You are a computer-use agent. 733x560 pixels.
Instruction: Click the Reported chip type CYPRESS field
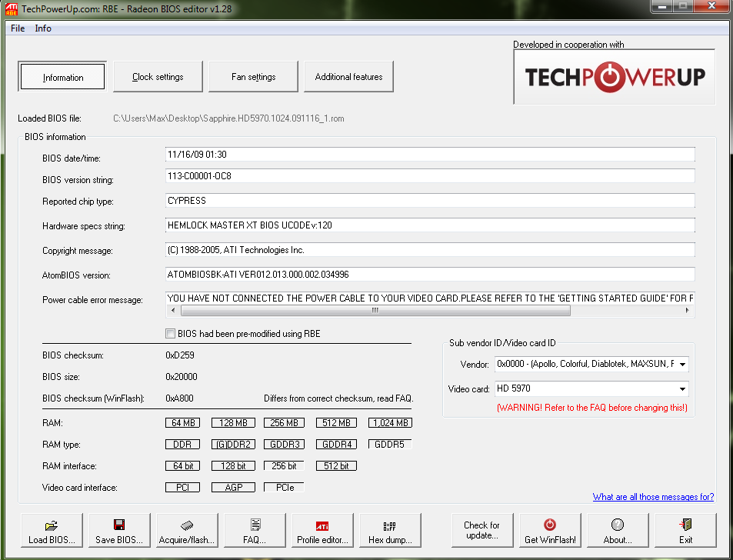click(x=430, y=201)
